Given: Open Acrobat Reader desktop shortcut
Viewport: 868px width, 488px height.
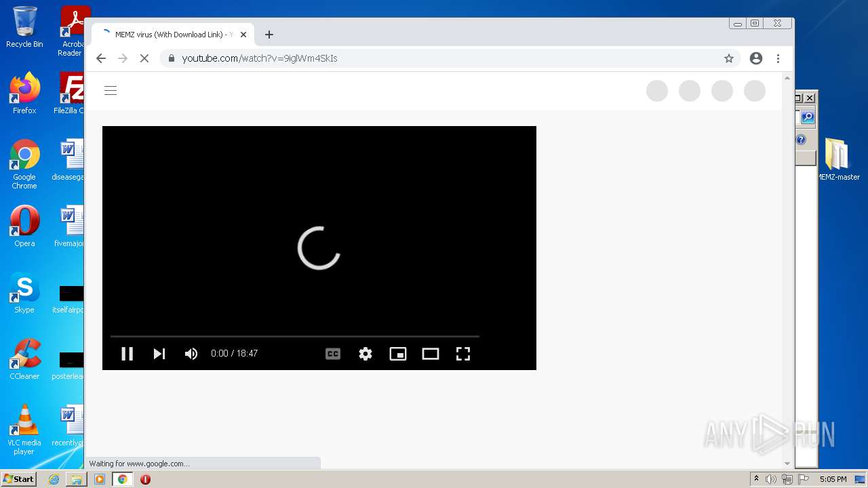Looking at the screenshot, I should (x=71, y=31).
